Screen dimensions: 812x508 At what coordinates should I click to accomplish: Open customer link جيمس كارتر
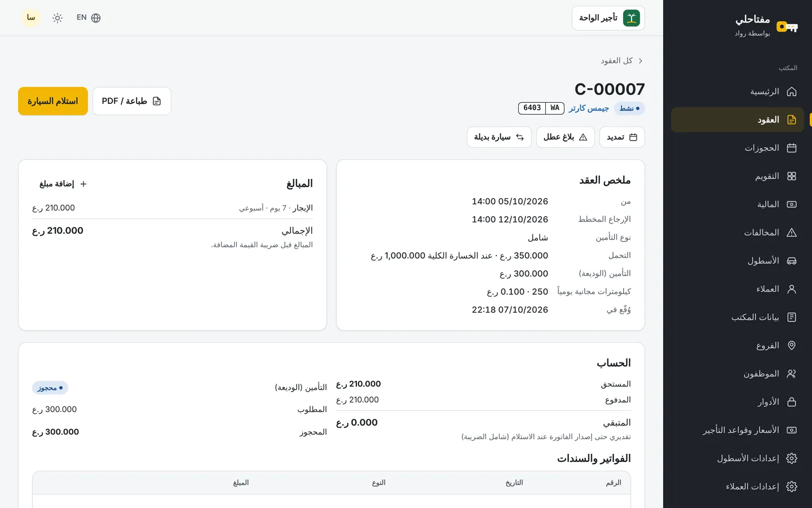point(589,108)
